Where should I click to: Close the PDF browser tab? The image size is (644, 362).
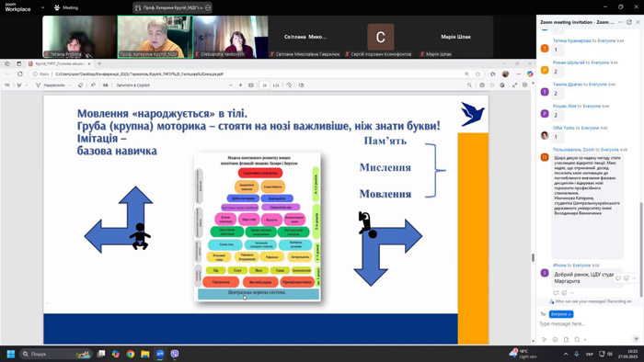pos(89,63)
